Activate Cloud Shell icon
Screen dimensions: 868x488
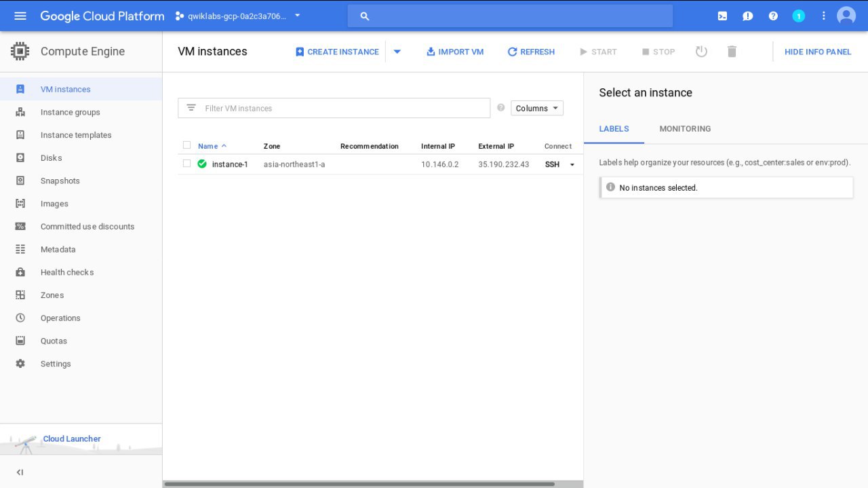[x=722, y=16]
